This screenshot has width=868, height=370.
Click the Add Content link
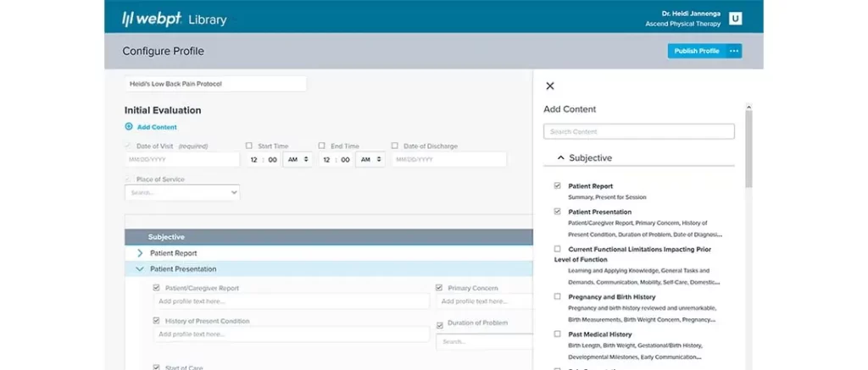coord(157,127)
